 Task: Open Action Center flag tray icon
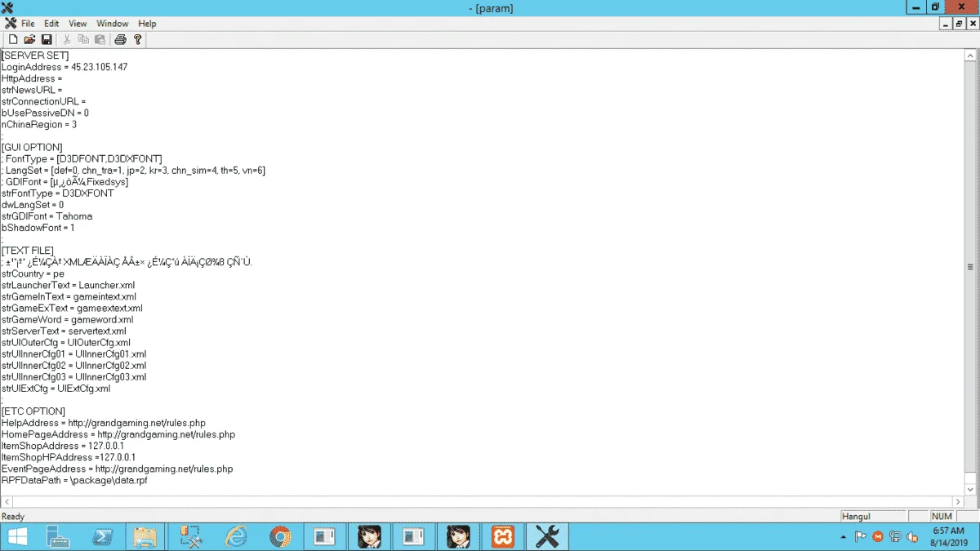[860, 537]
